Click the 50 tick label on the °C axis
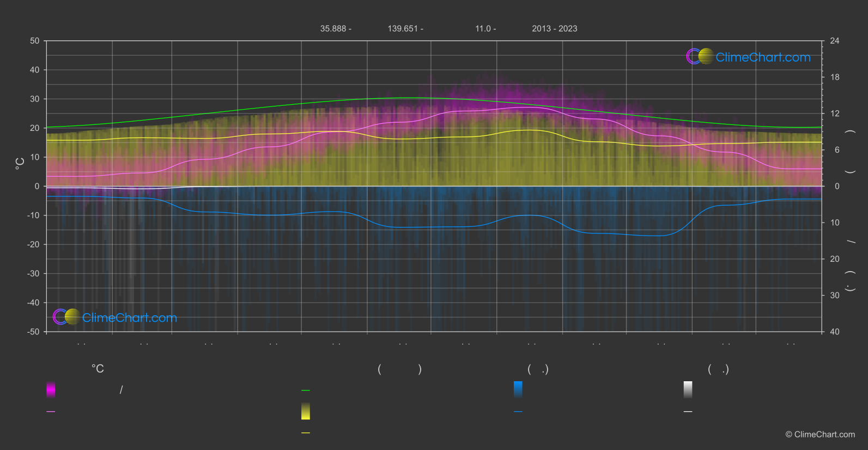The image size is (868, 450). pyautogui.click(x=35, y=41)
